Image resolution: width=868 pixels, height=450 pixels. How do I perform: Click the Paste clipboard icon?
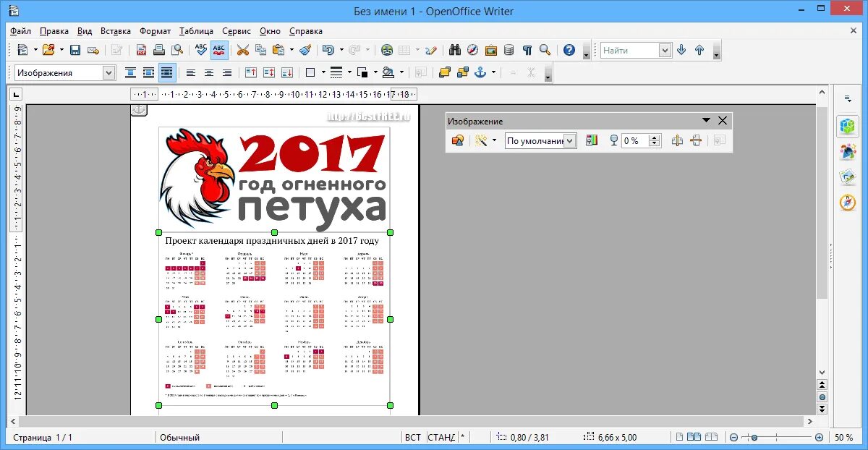[x=278, y=50]
